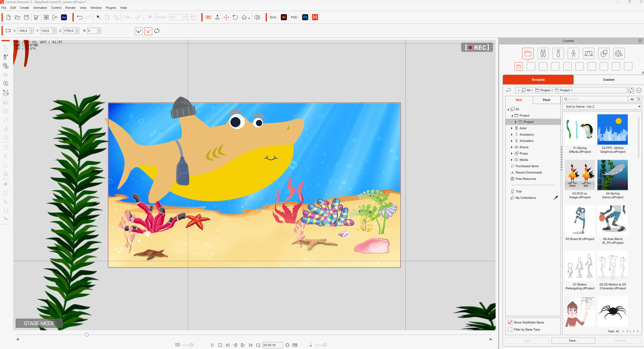
Task: Click the timeline scrubber handle
Action: click(87, 335)
